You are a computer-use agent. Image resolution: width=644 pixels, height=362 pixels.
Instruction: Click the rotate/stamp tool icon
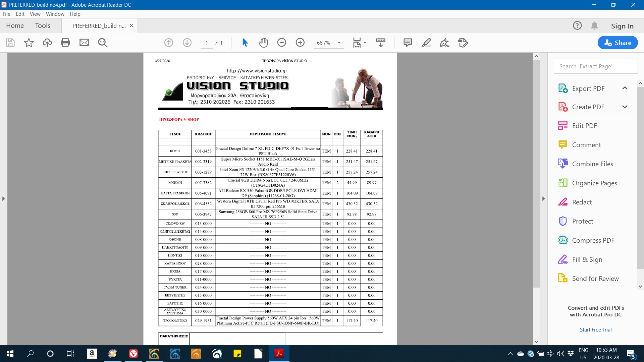[x=463, y=43]
